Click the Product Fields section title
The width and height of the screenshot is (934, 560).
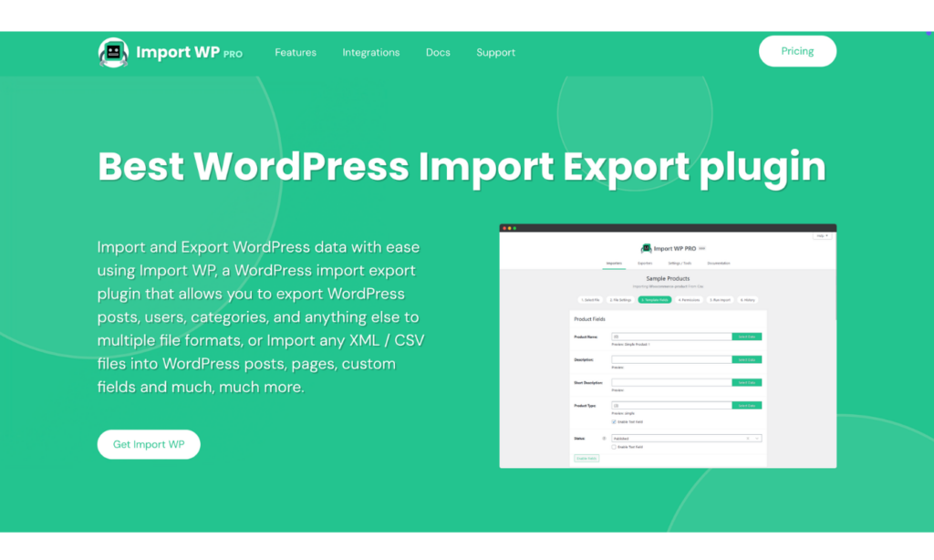[590, 319]
